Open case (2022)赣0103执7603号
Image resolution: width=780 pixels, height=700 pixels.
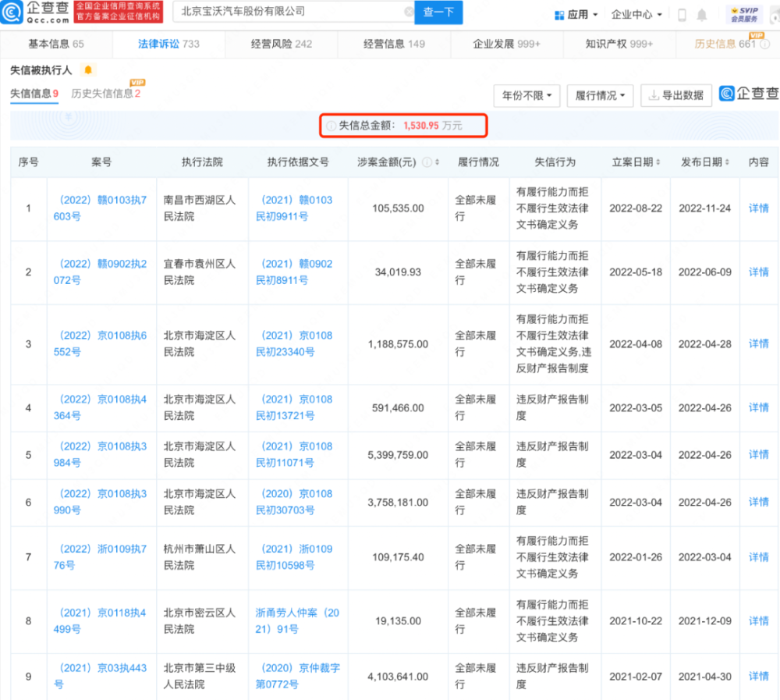(100, 208)
